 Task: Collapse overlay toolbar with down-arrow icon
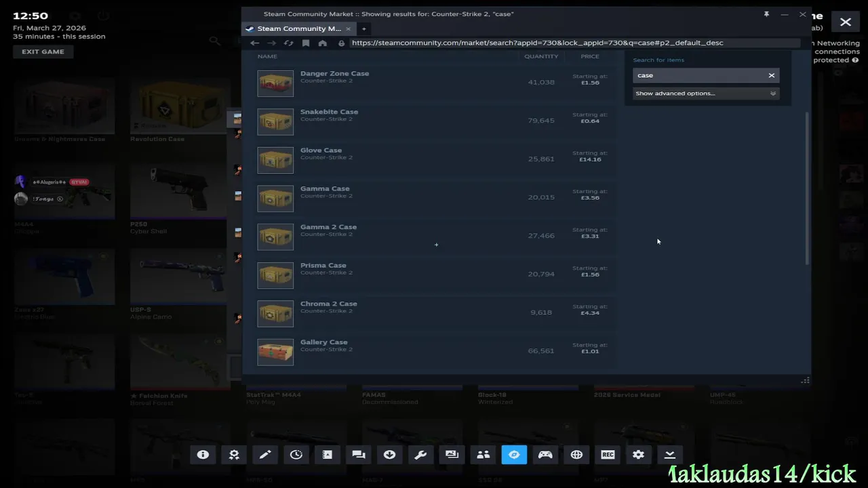pos(669,455)
